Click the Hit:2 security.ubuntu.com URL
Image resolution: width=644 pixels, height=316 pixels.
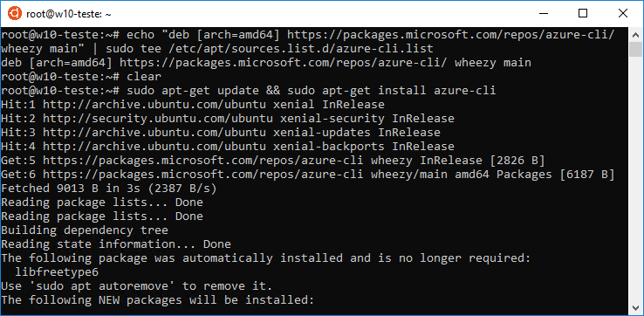tap(158, 119)
